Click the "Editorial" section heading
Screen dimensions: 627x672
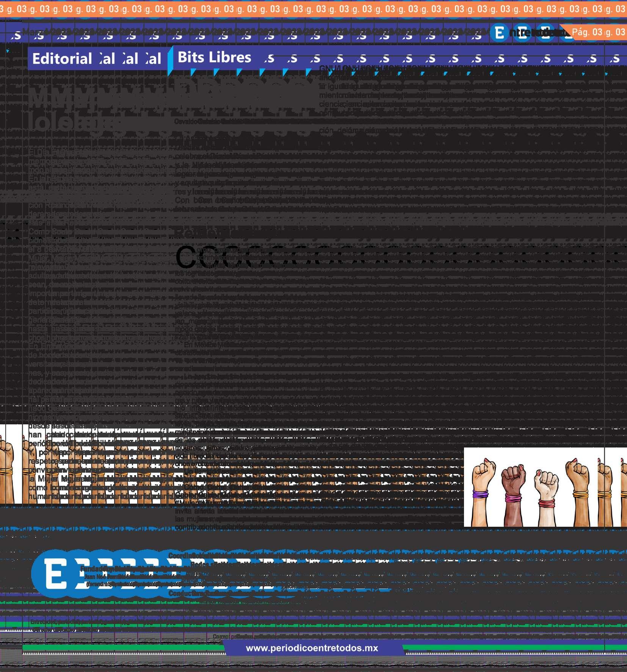pos(62,59)
